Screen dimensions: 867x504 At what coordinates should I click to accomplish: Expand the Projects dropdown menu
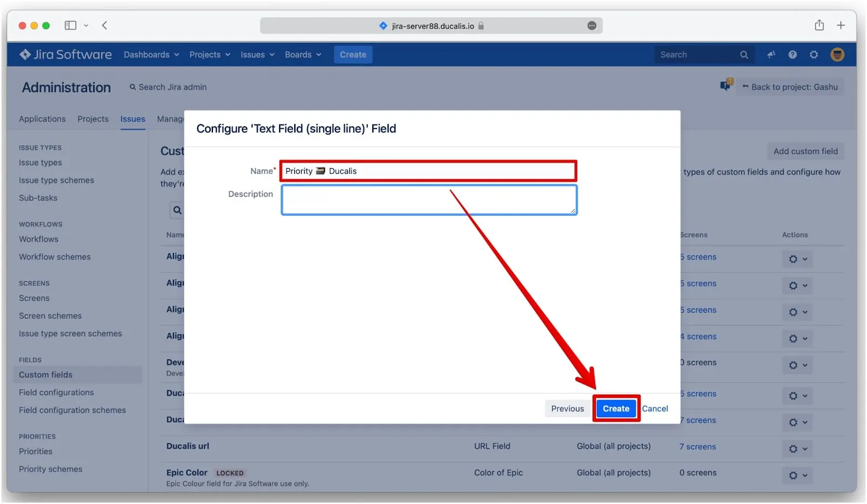pyautogui.click(x=209, y=55)
